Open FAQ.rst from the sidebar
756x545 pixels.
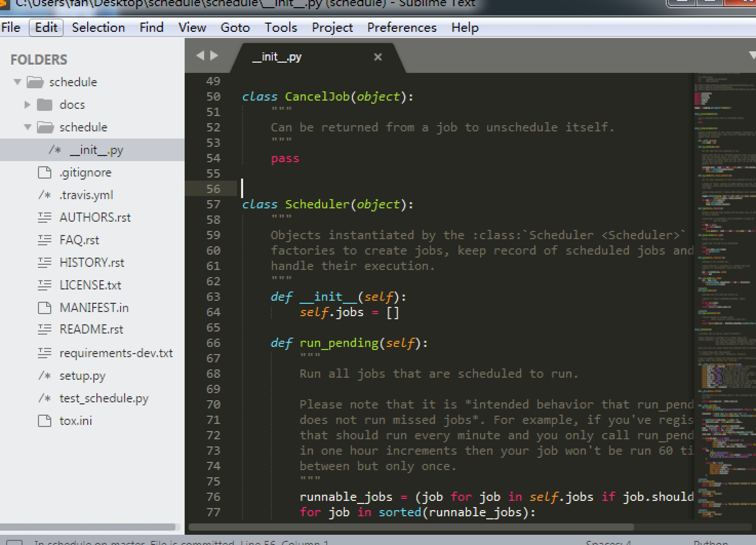tap(79, 240)
